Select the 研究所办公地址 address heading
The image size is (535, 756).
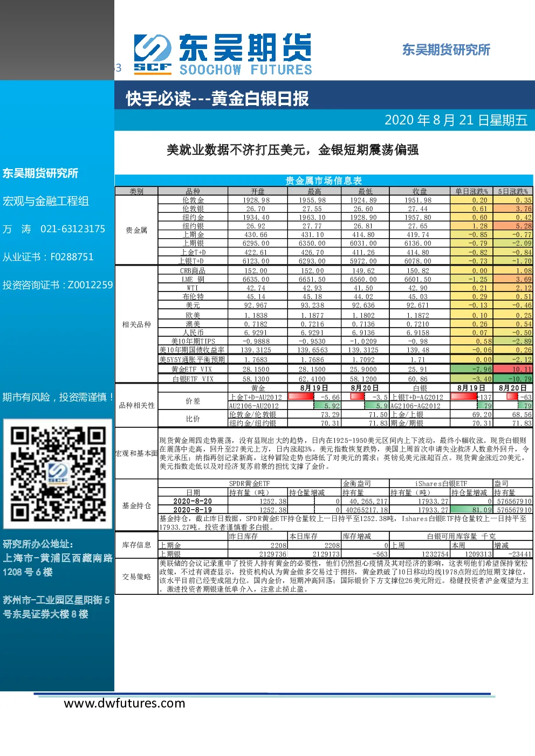(38, 544)
